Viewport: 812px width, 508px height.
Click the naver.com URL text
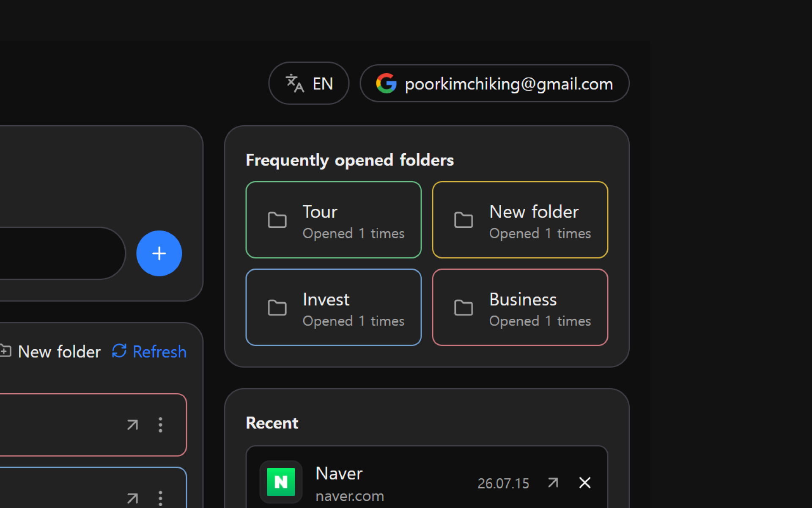(x=350, y=496)
